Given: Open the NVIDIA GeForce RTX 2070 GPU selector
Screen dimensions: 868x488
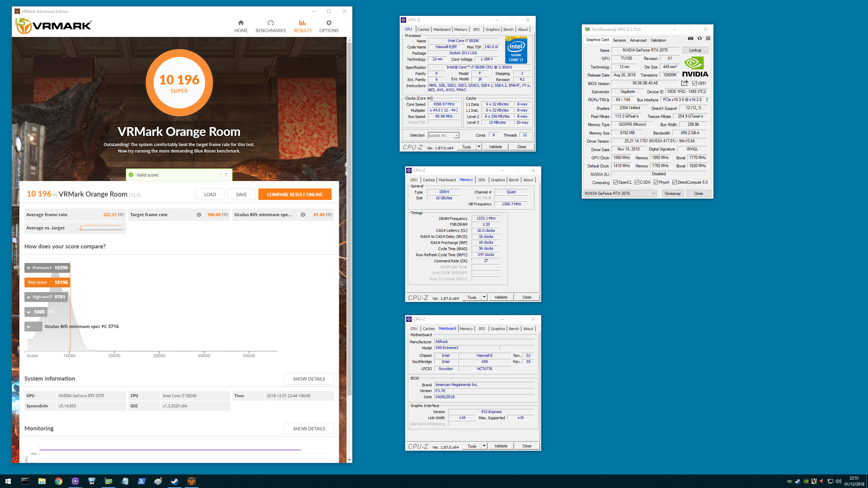Looking at the screenshot, I should pyautogui.click(x=620, y=194).
